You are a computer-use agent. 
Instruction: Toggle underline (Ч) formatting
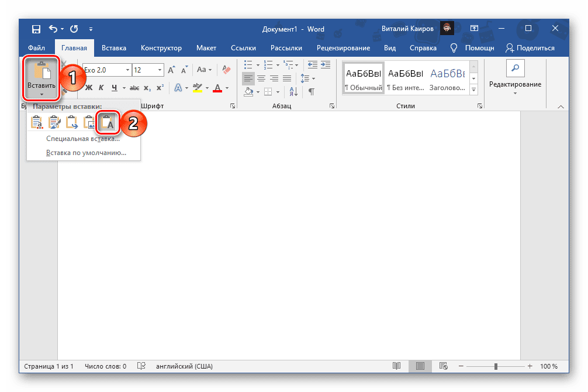pos(115,88)
